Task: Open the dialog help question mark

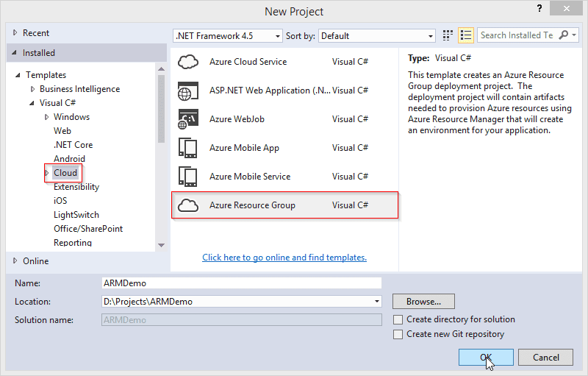Action: click(539, 8)
